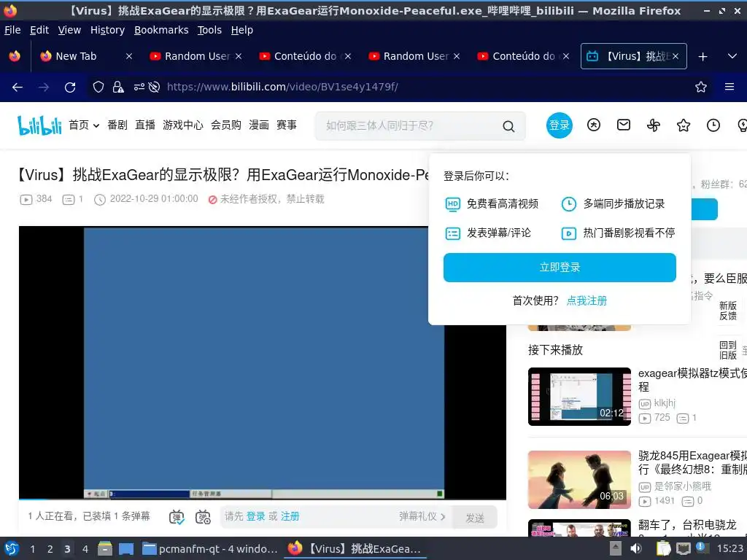Open pcmanfm-qt taskbar window entry
Viewport: 747px width, 560px height.
tap(210, 549)
